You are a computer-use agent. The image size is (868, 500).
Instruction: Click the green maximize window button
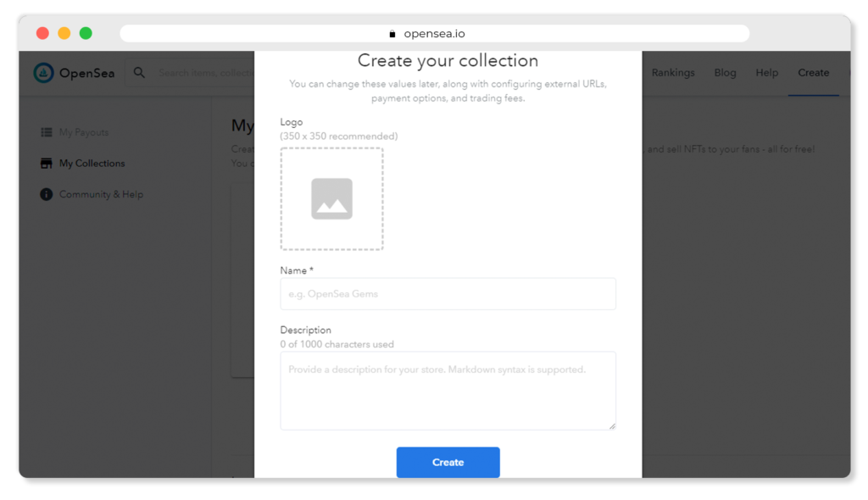[x=86, y=33]
